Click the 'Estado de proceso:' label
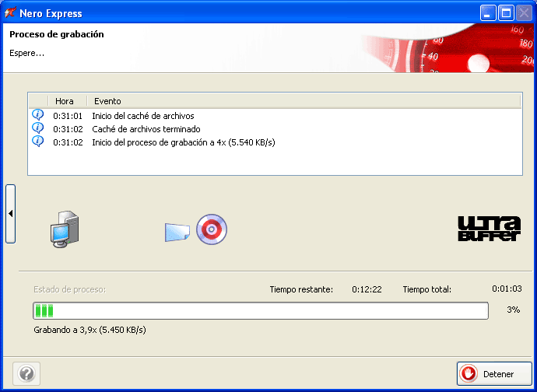This screenshot has height=392, width=537. click(x=70, y=289)
